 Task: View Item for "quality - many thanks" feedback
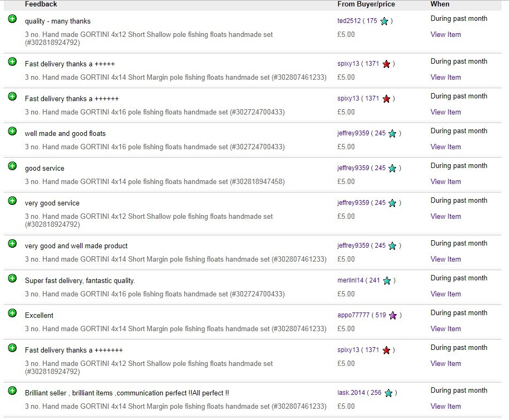[445, 35]
